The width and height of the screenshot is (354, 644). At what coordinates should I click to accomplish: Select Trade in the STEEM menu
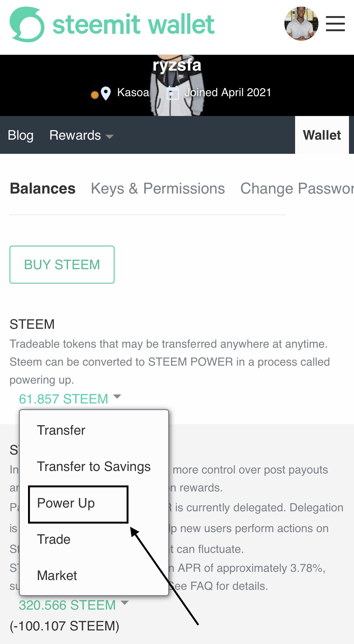point(54,539)
